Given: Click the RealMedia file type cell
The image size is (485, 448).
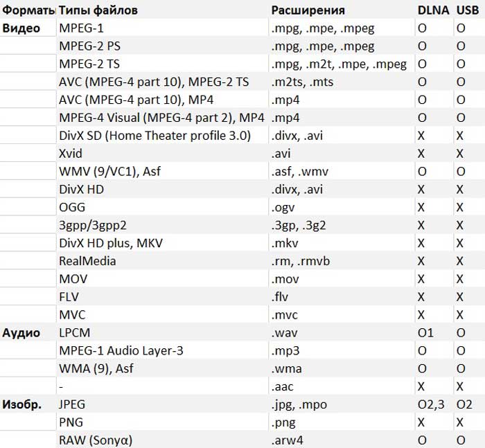Looking at the screenshot, I should 162,261.
